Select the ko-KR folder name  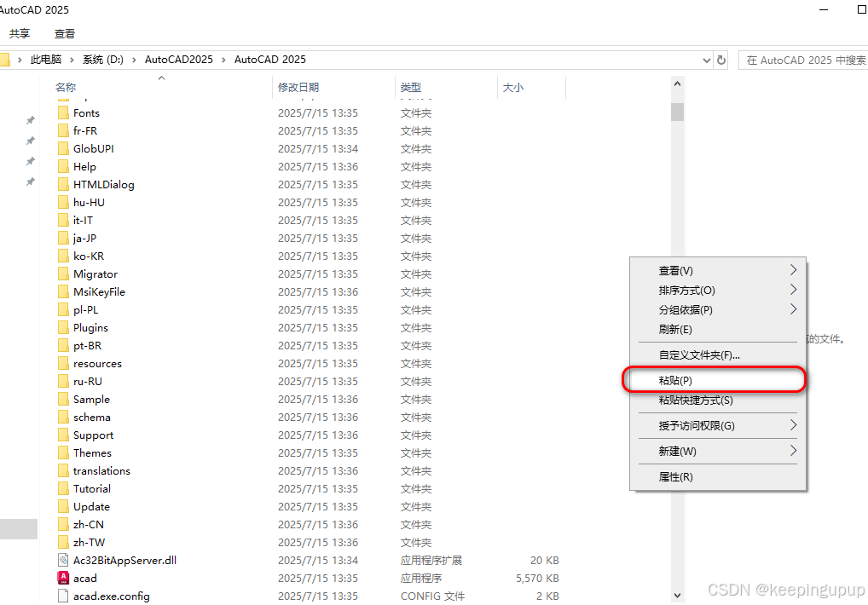point(89,256)
